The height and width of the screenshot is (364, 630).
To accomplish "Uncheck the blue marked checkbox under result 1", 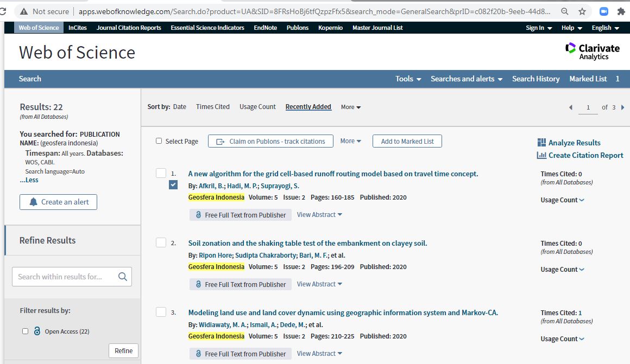I will click(173, 184).
